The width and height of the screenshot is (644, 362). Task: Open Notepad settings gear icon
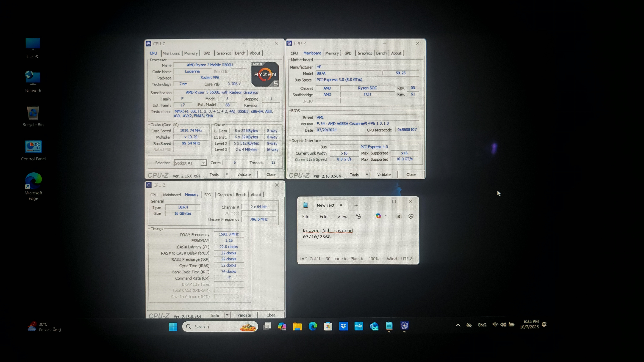point(411,216)
